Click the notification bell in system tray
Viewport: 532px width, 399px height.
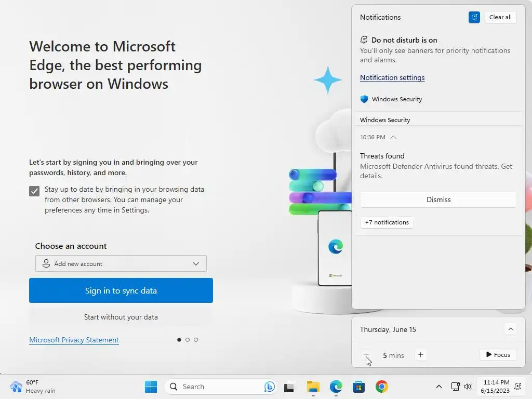pyautogui.click(x=518, y=386)
